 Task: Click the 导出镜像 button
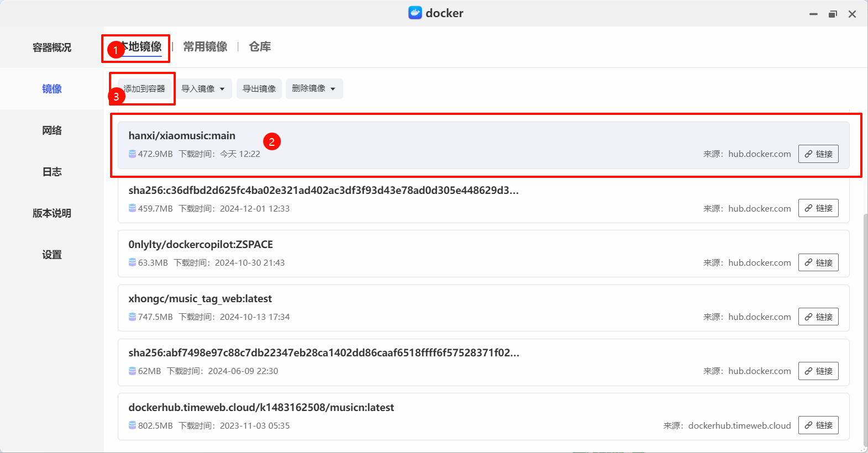(x=259, y=89)
